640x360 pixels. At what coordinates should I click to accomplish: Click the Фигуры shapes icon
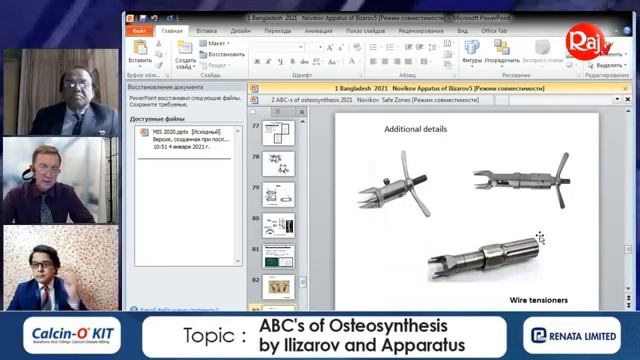[x=472, y=47]
